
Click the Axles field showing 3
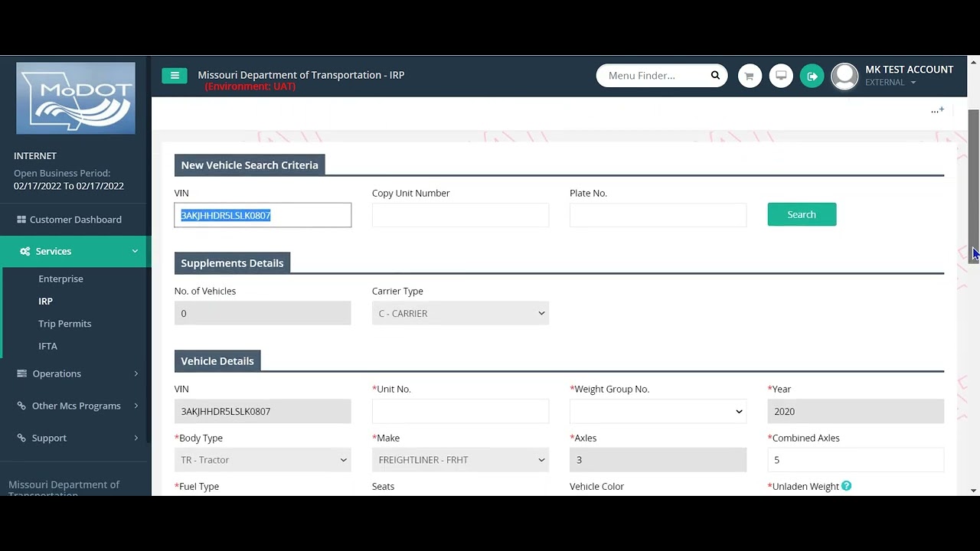658,460
